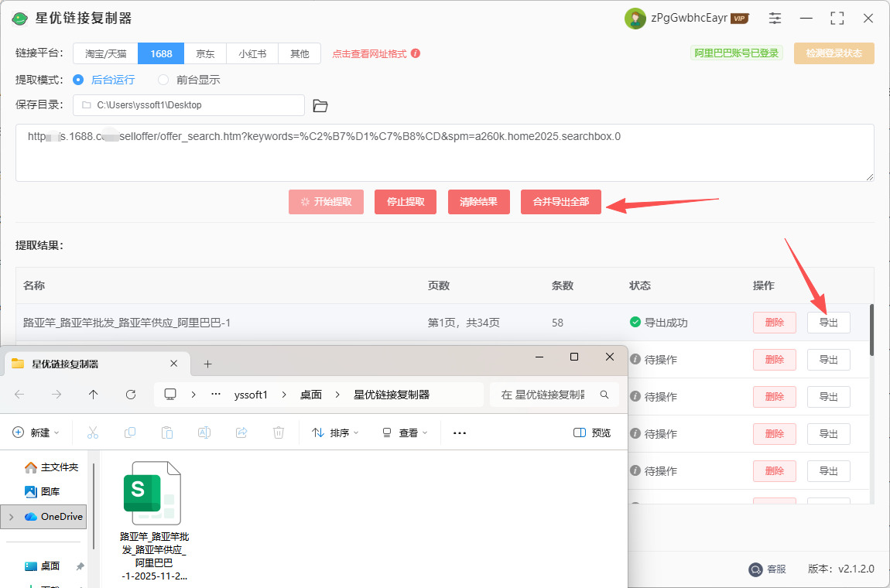
Task: Click the results list scrollbar
Action: tap(872, 330)
